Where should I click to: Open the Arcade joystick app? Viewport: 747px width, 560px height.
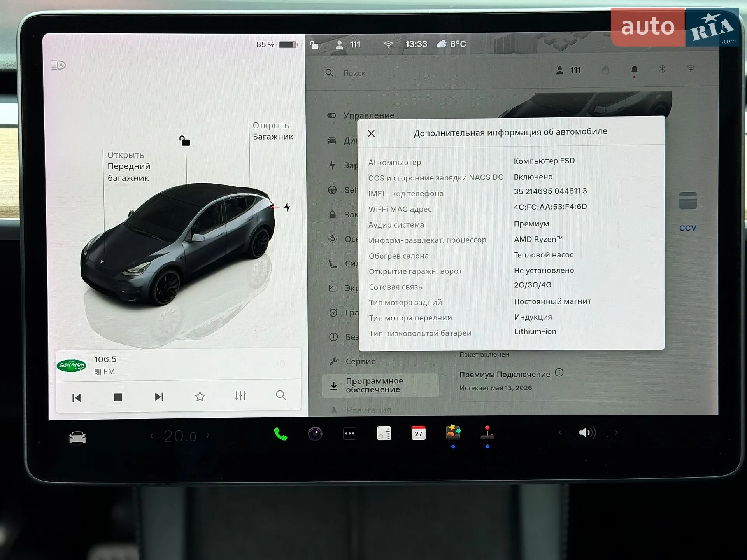(x=487, y=432)
